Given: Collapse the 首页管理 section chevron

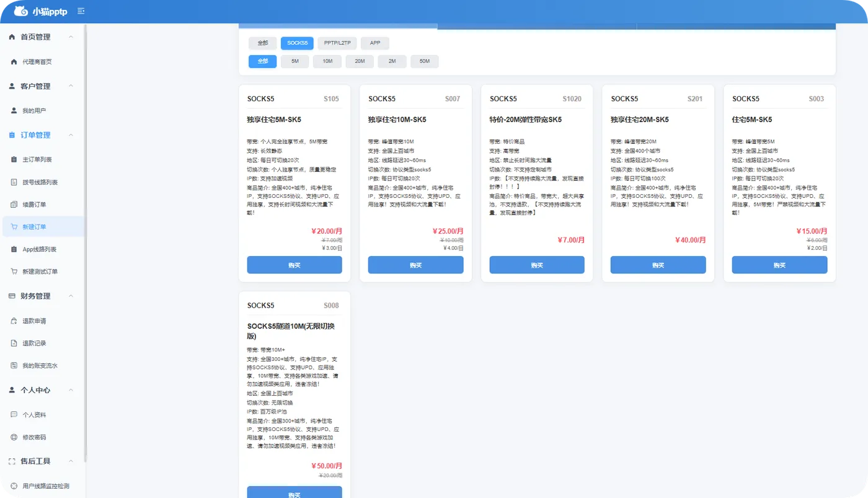Looking at the screenshot, I should click(x=71, y=37).
